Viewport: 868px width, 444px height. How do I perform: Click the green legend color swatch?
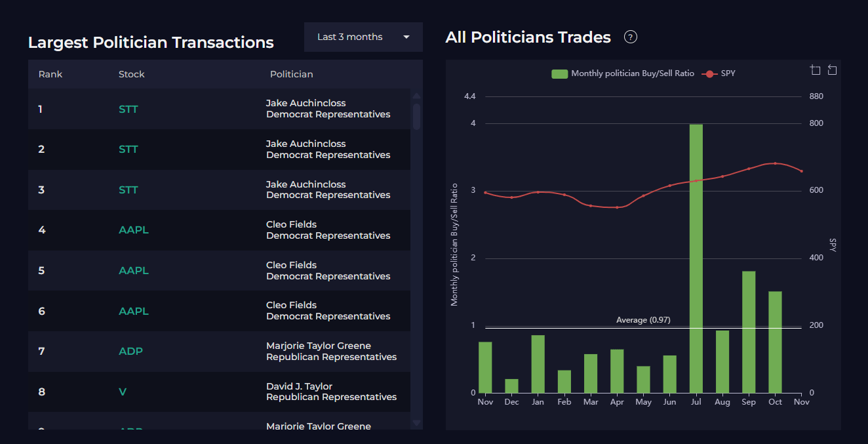(x=559, y=73)
